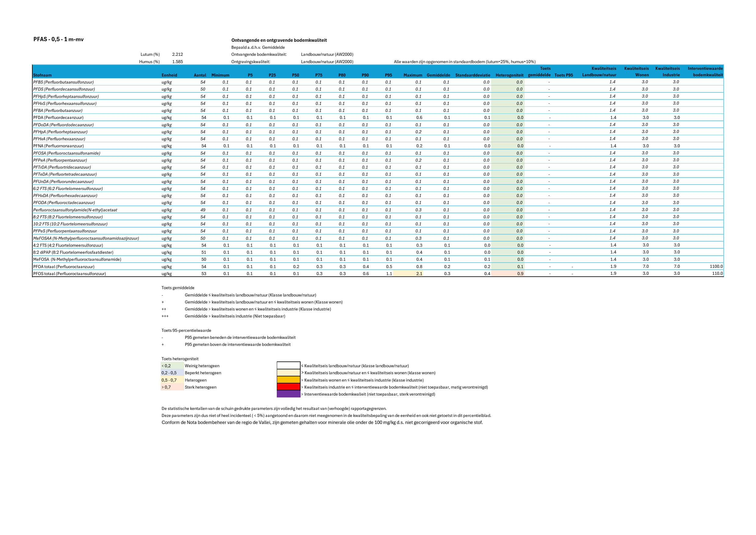Screen dimensions: 756x535
Task: Click the Standaarddeviatie column header
Action: pos(472,75)
